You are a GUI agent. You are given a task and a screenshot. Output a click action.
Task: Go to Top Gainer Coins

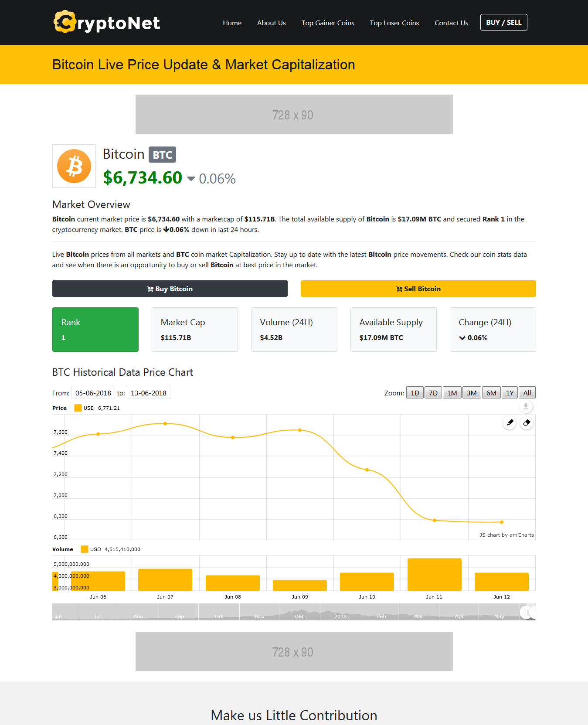328,23
